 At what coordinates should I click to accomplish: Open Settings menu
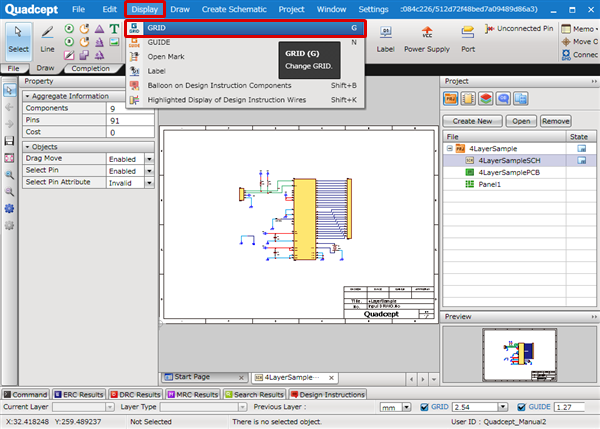point(373,9)
